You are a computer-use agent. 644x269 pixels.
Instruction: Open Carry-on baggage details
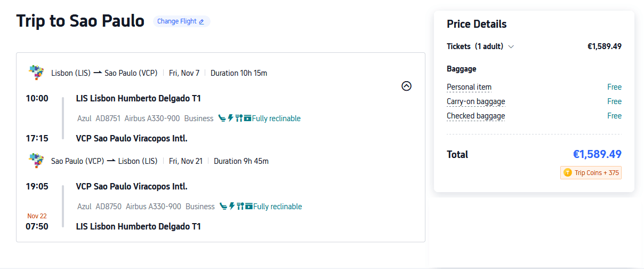pyautogui.click(x=476, y=101)
